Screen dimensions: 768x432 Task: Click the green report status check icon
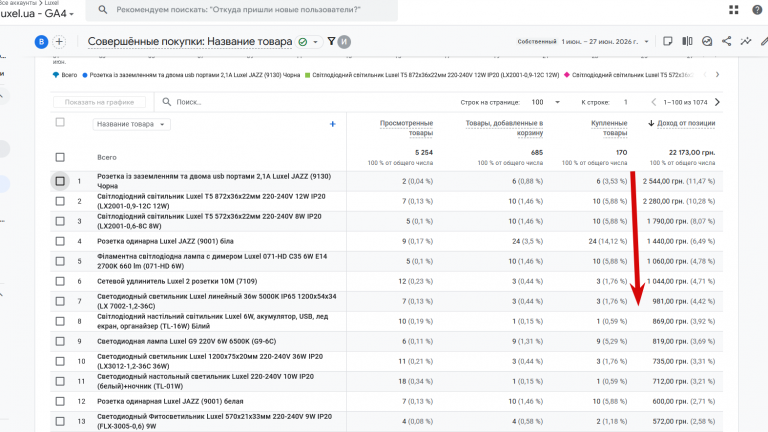[x=303, y=42]
